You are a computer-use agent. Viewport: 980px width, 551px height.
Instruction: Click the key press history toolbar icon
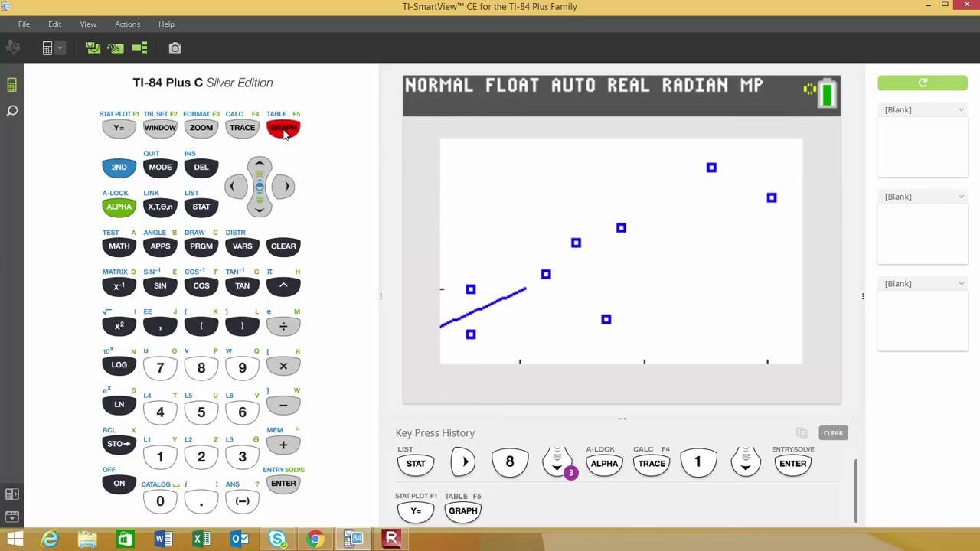116,47
